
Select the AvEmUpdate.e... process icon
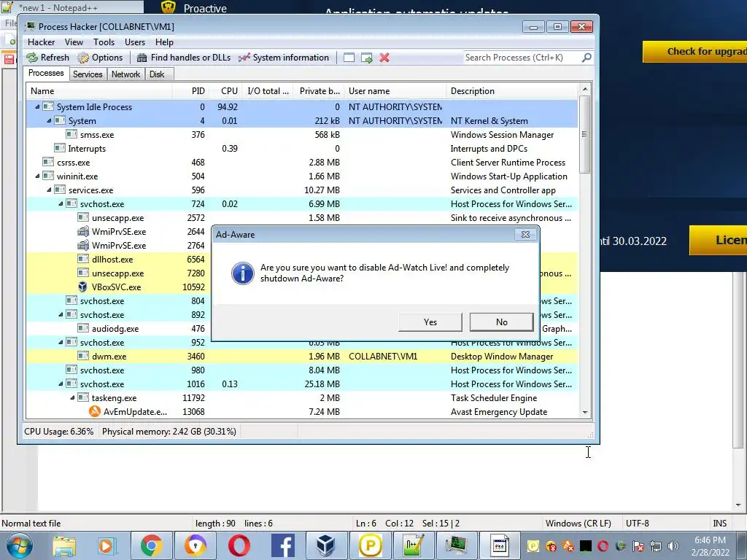click(x=95, y=411)
